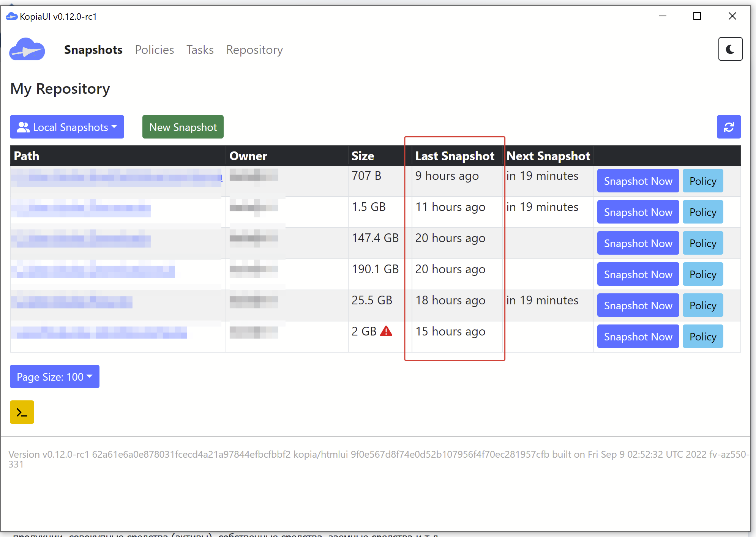
Task: Click the Kopia cloud logo
Action: (x=27, y=49)
